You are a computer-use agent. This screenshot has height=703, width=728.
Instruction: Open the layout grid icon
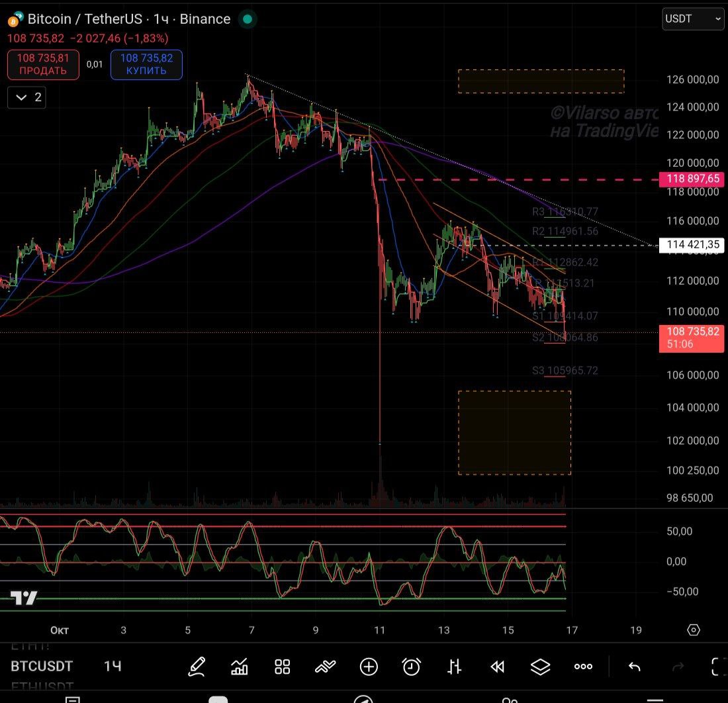click(x=283, y=667)
